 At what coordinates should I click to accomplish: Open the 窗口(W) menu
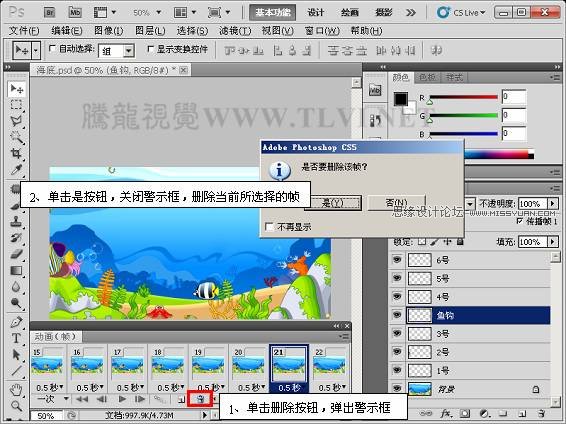322,31
